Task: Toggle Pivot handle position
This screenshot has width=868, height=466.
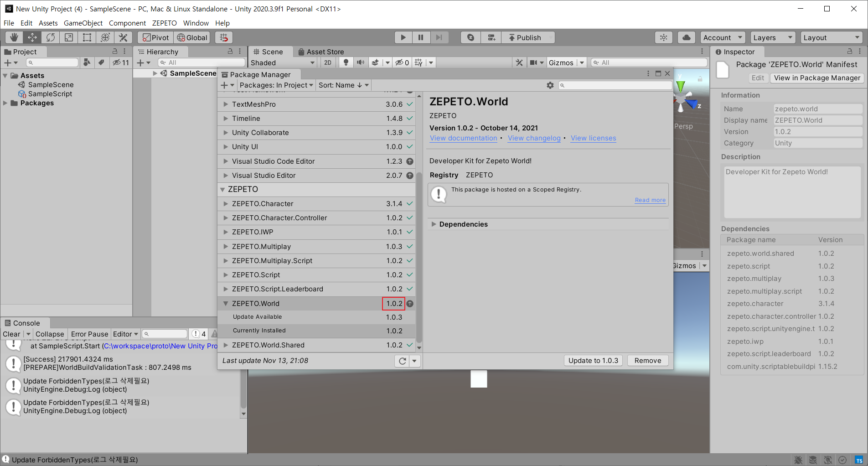Action: click(x=155, y=37)
